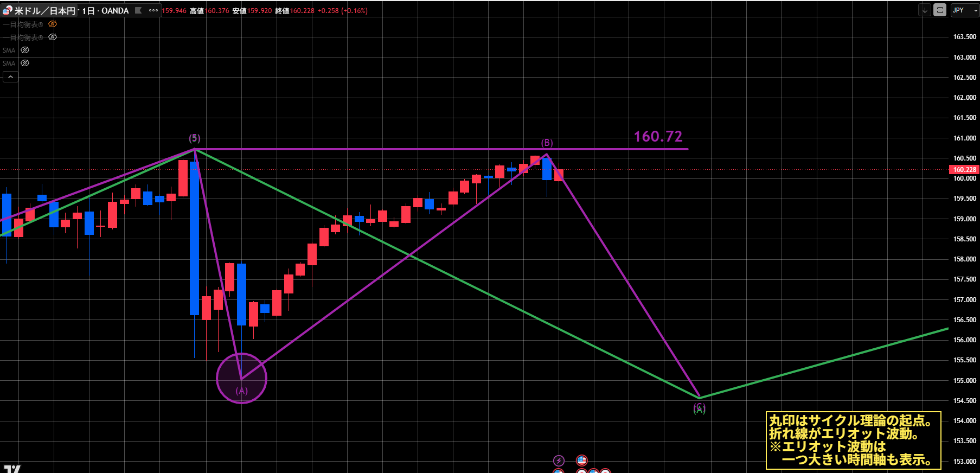
Task: Click the OANDA source label
Action: [x=115, y=11]
